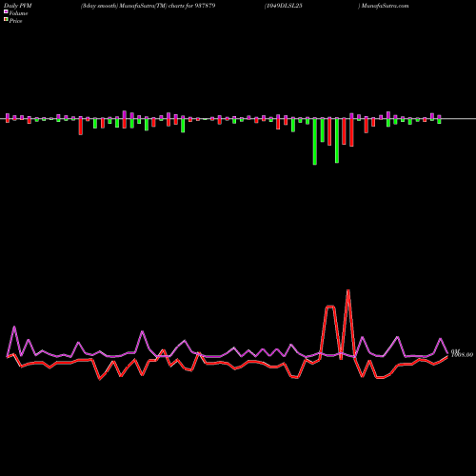Click the 'MunafaSutra.com' text at top right
476x476 pixels.
tap(386, 6)
